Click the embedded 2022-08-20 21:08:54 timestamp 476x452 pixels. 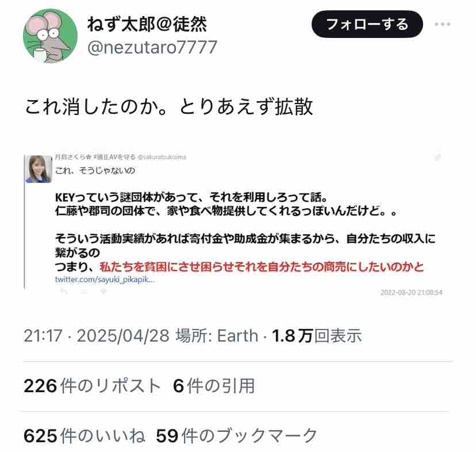click(x=412, y=292)
